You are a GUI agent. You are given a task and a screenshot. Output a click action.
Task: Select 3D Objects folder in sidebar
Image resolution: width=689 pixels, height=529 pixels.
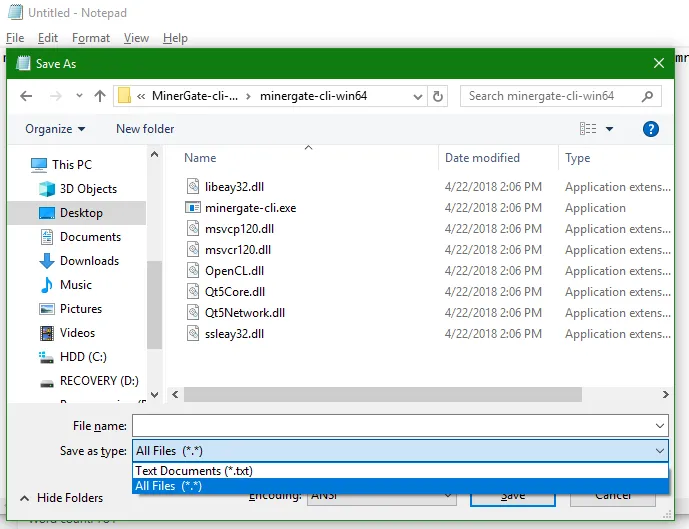(88, 189)
